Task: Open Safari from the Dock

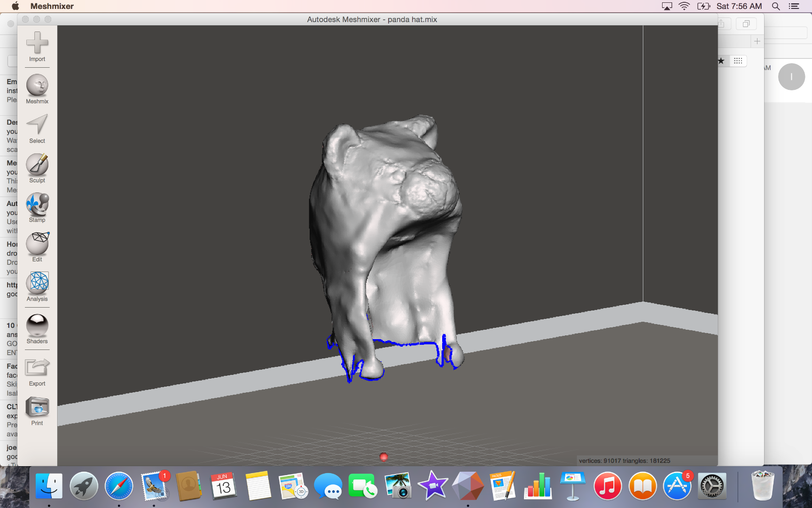Action: [119, 486]
